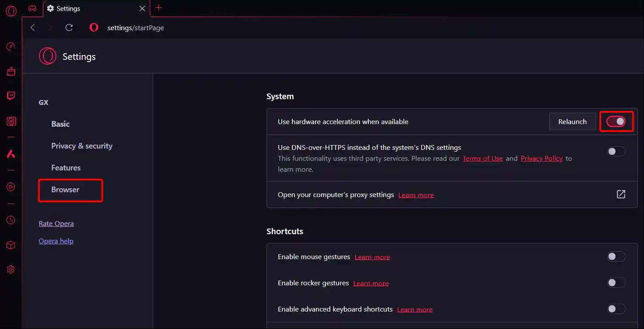Select the Settings tab
The height and width of the screenshot is (329, 644).
click(96, 8)
